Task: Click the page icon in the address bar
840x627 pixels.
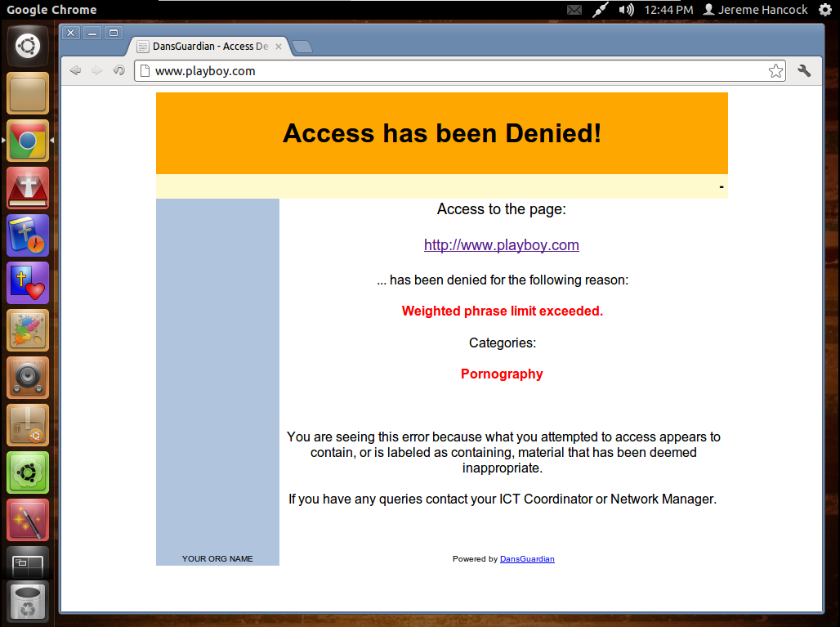Action: pos(145,71)
